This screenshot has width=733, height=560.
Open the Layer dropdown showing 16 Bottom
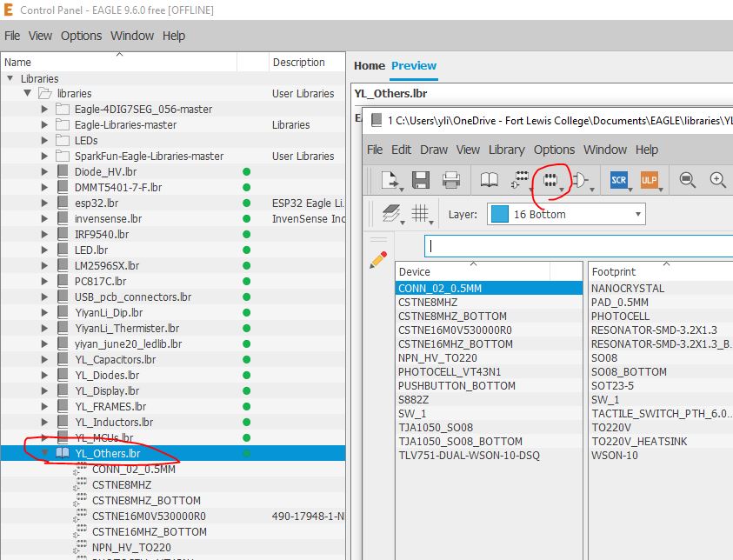[x=566, y=214]
